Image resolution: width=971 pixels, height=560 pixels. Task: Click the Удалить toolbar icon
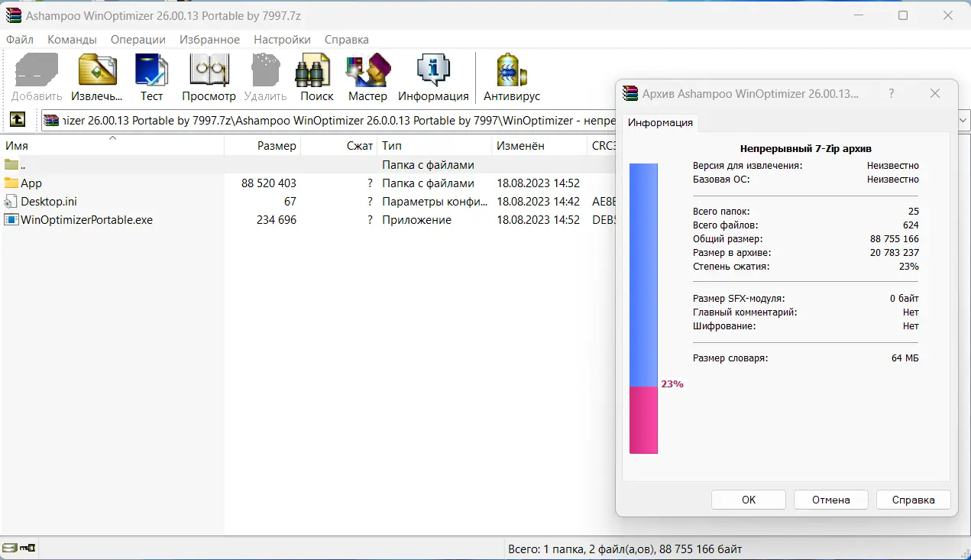(x=265, y=71)
